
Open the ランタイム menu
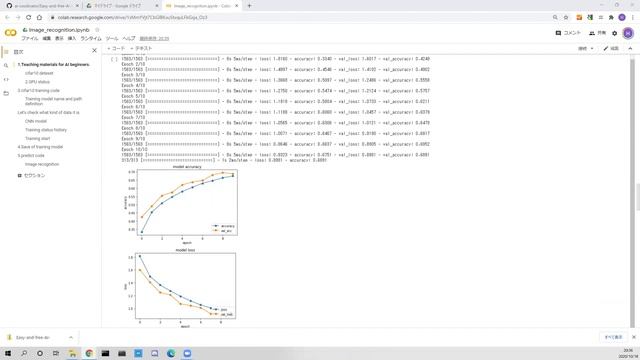[x=91, y=38]
